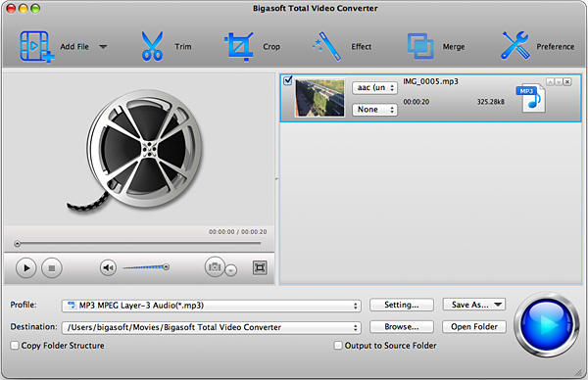Screen dimensions: 588x380
Task: Click the Browse... button
Action: click(402, 327)
